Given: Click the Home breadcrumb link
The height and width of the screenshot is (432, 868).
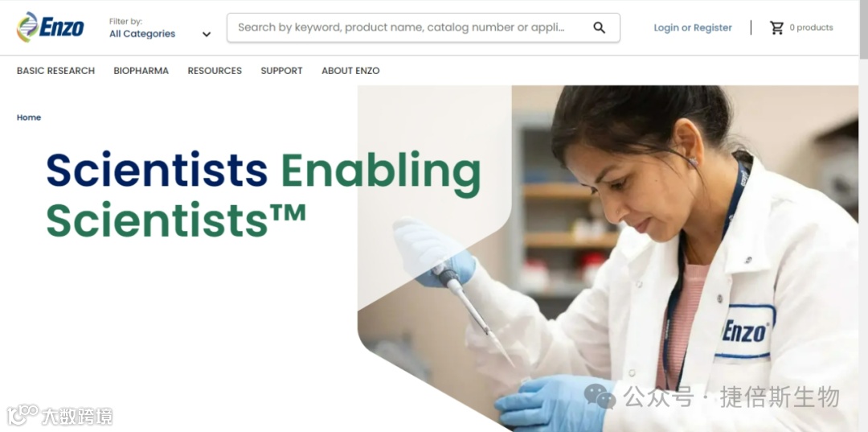Looking at the screenshot, I should (x=29, y=117).
